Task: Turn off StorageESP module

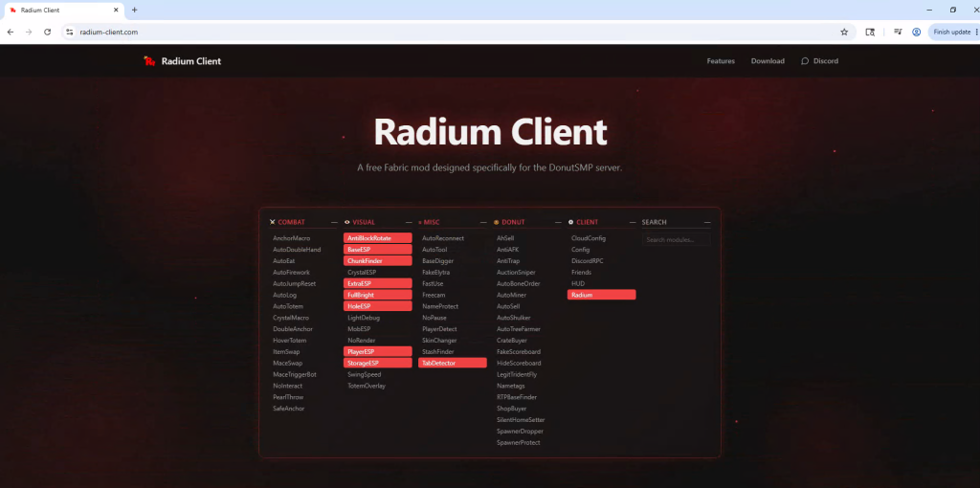Action: coord(377,363)
